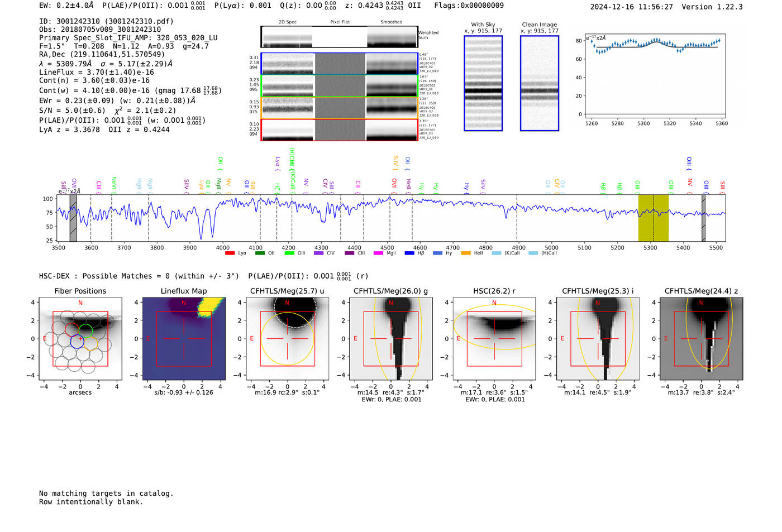Screen dimensions: 782x532
Task: Click the yellow highlighted band in the spectrum
Action: pyautogui.click(x=654, y=218)
